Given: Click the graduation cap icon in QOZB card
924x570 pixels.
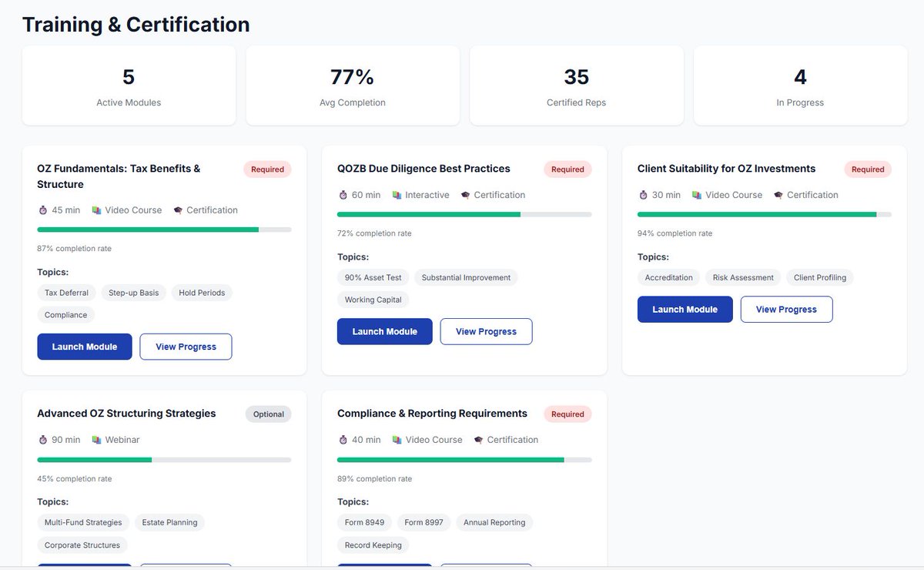Looking at the screenshot, I should pos(466,195).
